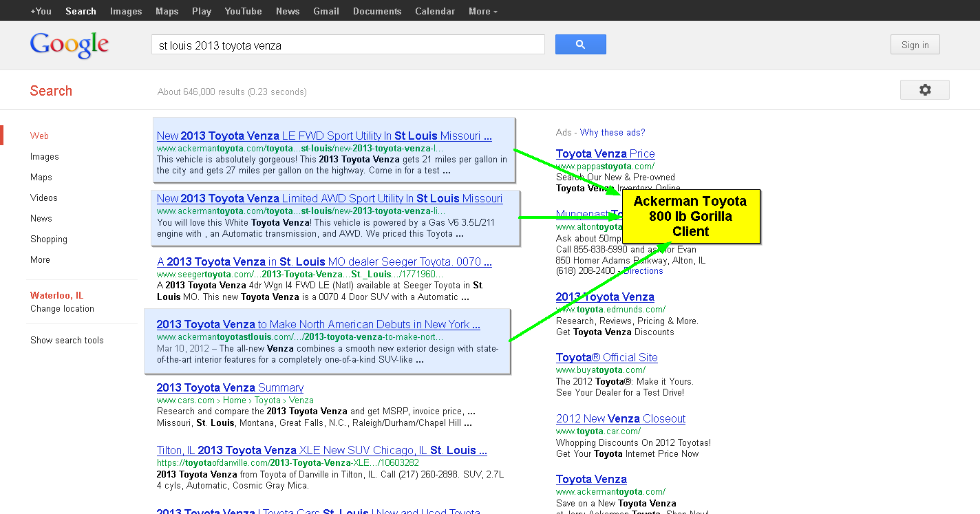Open Maps in the top bar
The height and width of the screenshot is (514, 980).
coord(167,11)
